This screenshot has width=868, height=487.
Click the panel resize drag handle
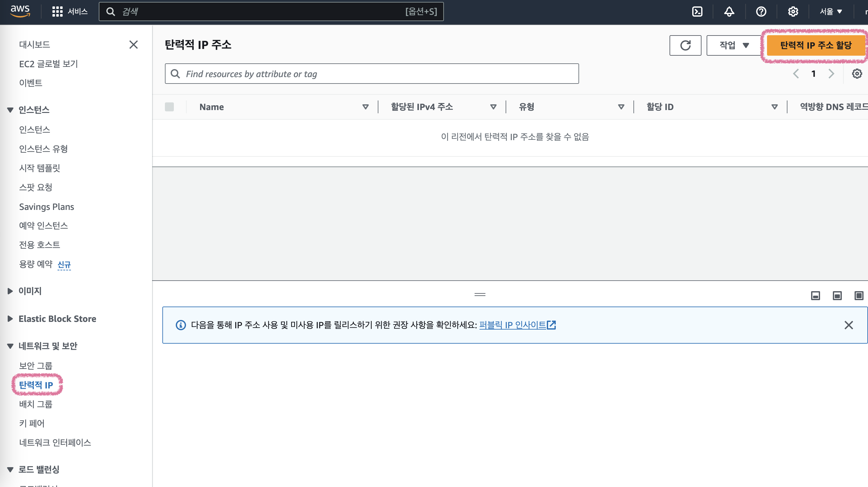click(479, 294)
